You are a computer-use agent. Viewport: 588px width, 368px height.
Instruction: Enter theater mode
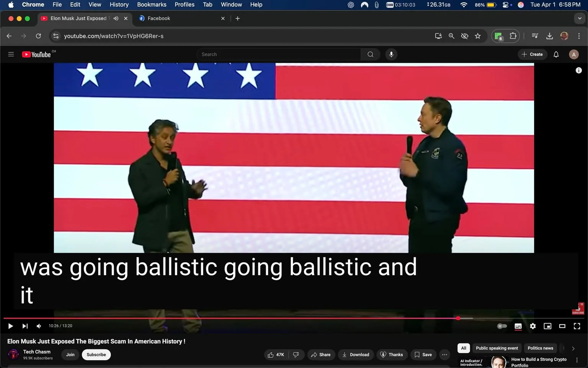click(x=562, y=326)
